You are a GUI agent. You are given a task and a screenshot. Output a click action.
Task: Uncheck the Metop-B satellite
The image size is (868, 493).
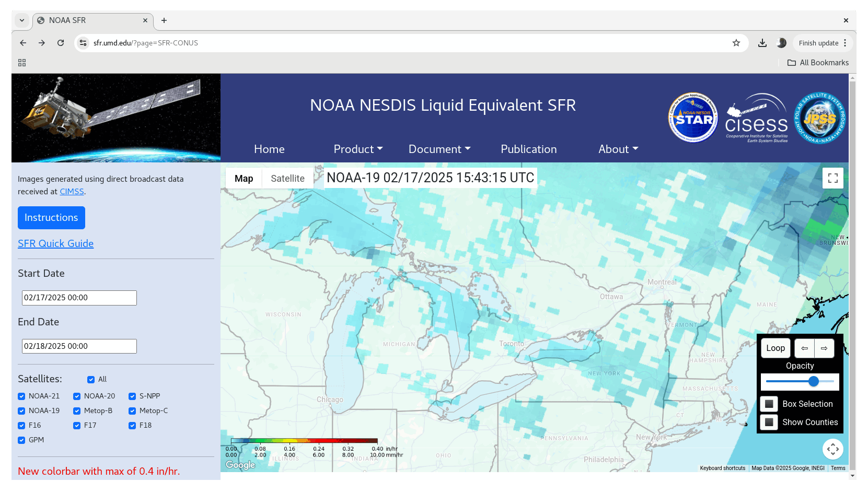[77, 411]
